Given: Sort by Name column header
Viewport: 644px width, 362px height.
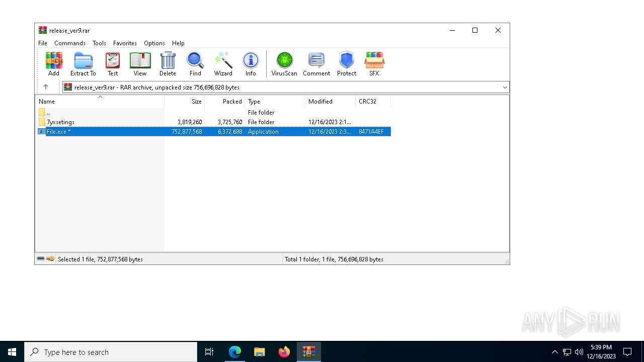Looking at the screenshot, I should tap(100, 102).
